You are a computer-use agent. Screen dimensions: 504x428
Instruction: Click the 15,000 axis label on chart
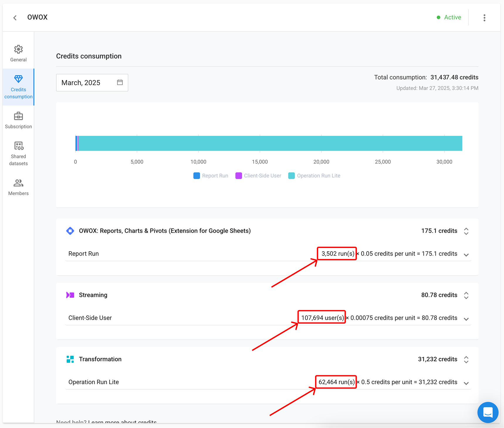click(x=260, y=162)
